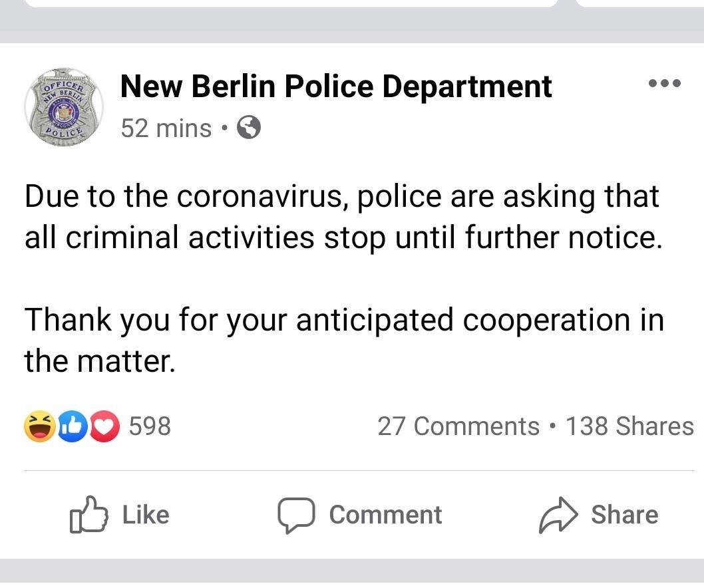Viewport: 704px width, 588px height.
Task: Open the 27 Comments link
Action: point(458,426)
